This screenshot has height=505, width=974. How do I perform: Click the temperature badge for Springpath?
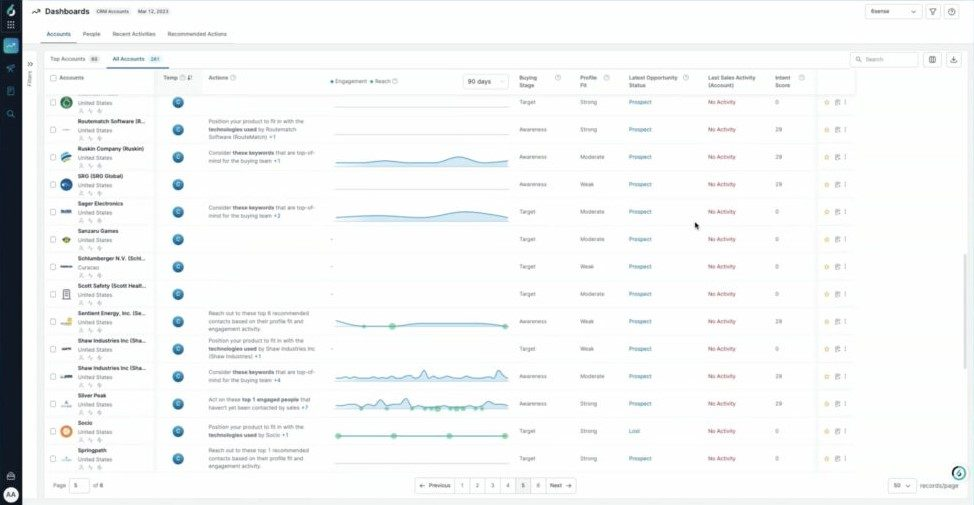pos(178,458)
